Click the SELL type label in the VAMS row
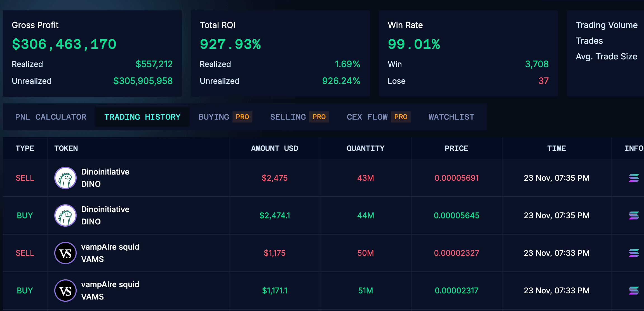Image resolution: width=644 pixels, height=311 pixels. pos(25,253)
